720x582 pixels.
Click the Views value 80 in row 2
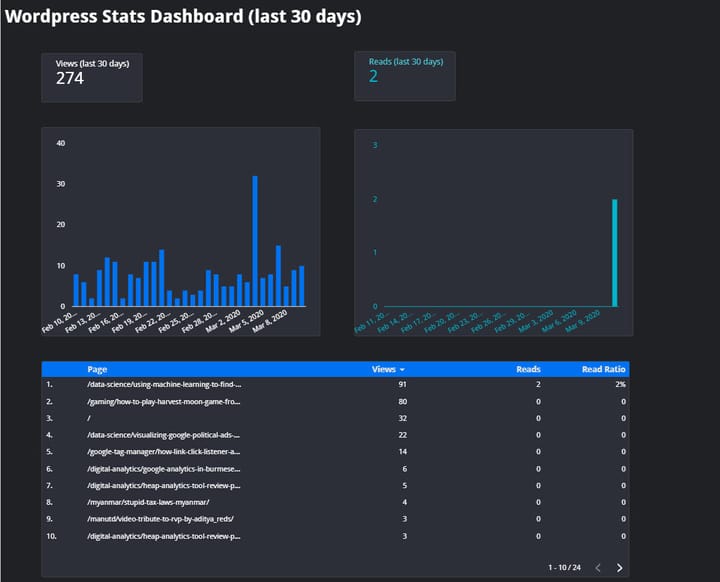coord(402,401)
